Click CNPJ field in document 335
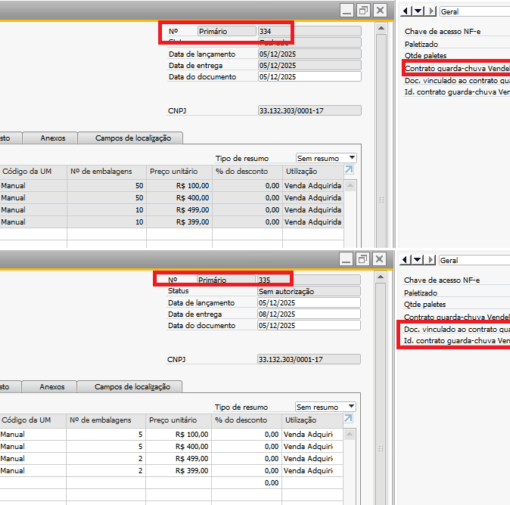Viewport: 510px width, 505px height. [309, 359]
